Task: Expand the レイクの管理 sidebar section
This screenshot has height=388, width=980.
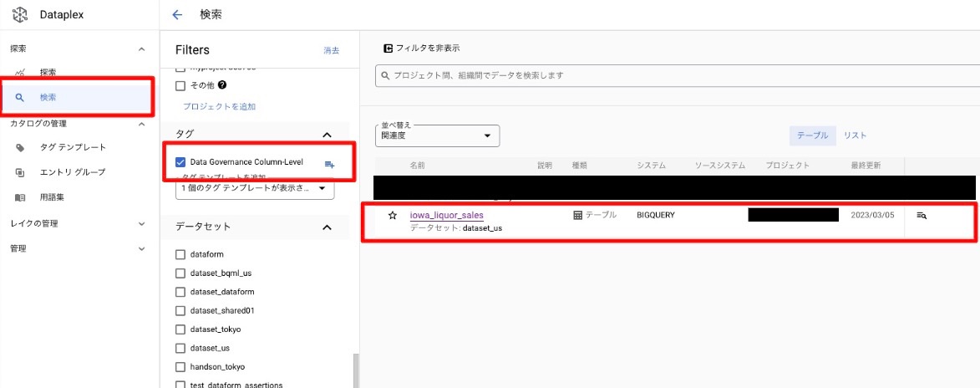Action: (x=141, y=223)
